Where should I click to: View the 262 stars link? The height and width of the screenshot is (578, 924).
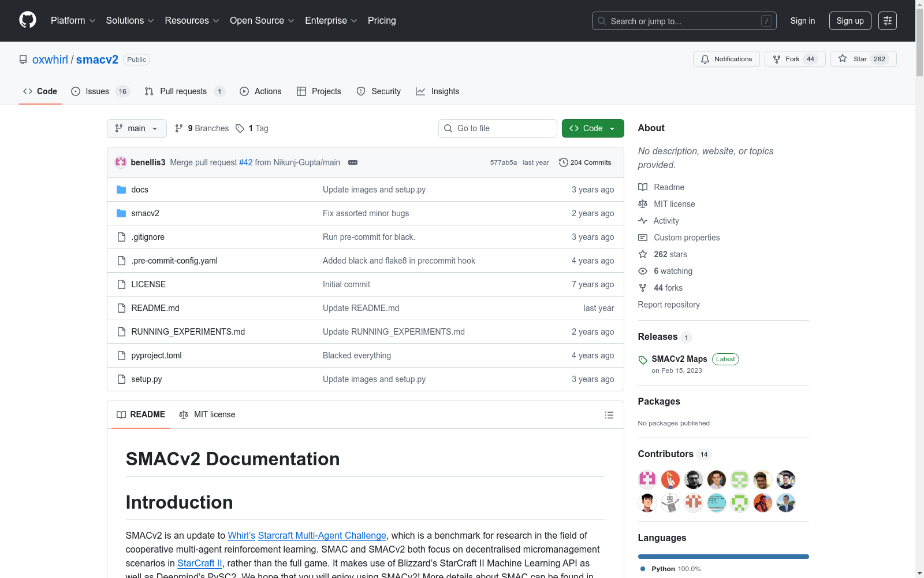663,254
